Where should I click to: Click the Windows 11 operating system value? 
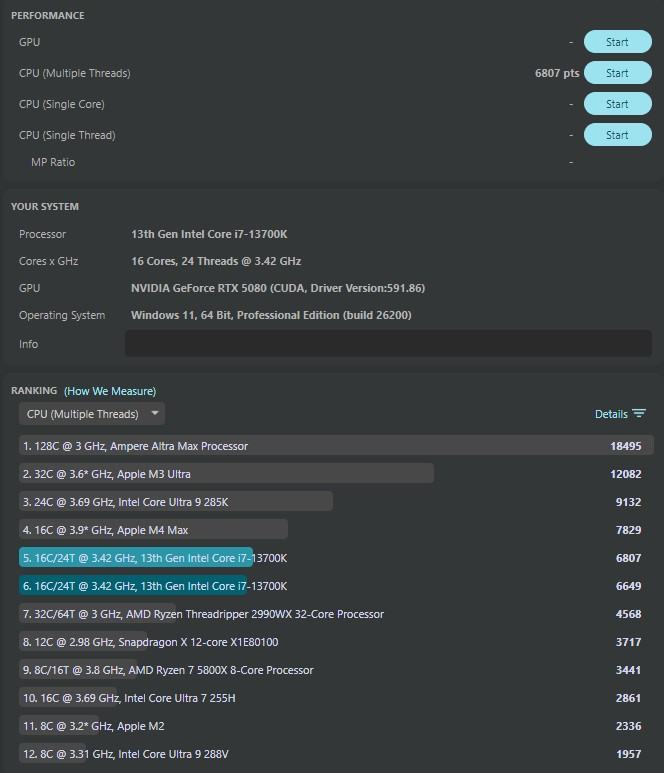tap(271, 315)
